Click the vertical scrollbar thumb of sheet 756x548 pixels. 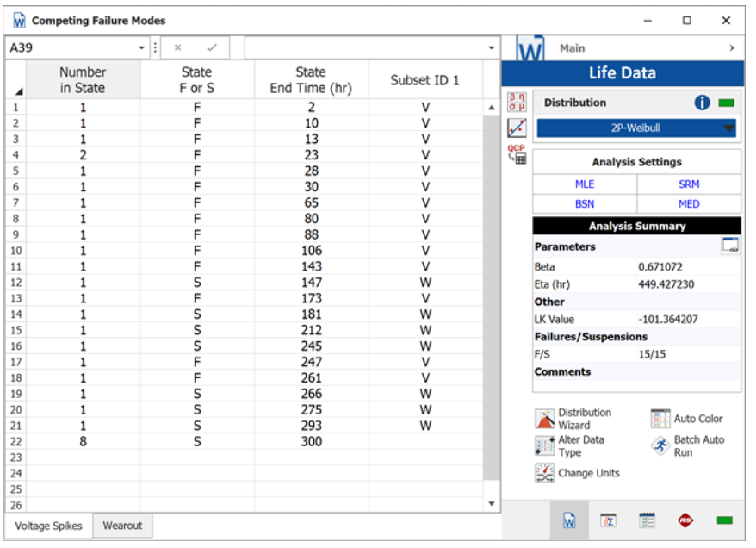point(492,297)
